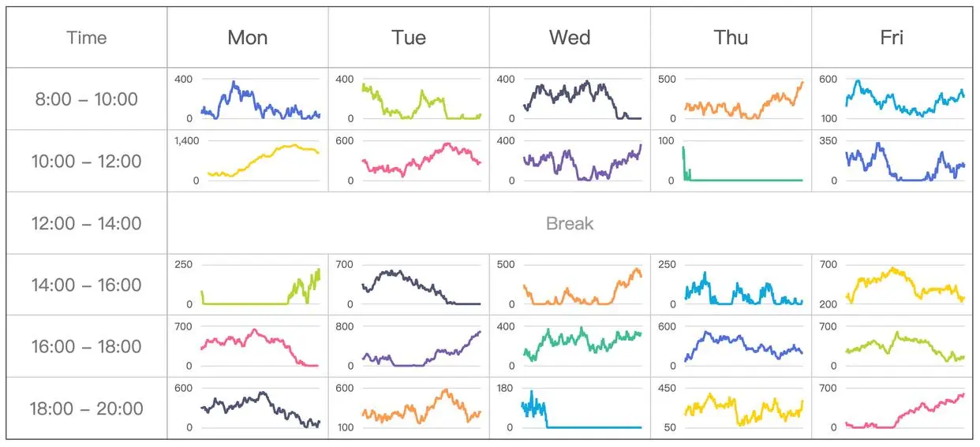Select the Tue column header
The image size is (980, 447).
[409, 38]
